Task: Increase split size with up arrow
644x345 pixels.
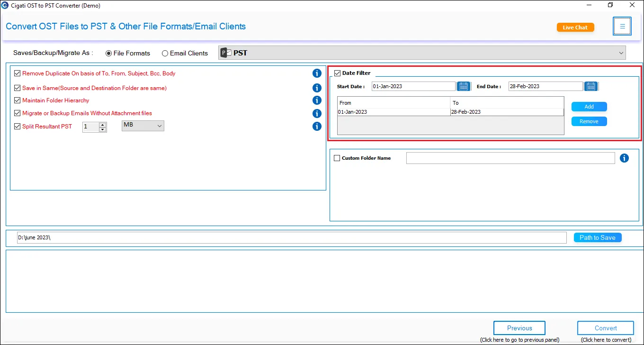Action: [102, 125]
